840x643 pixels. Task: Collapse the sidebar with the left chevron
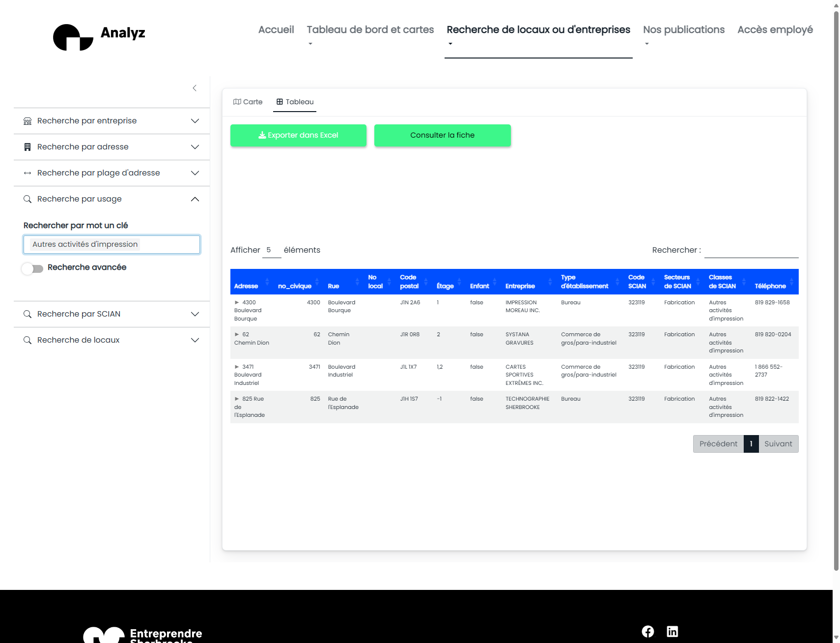pyautogui.click(x=195, y=88)
